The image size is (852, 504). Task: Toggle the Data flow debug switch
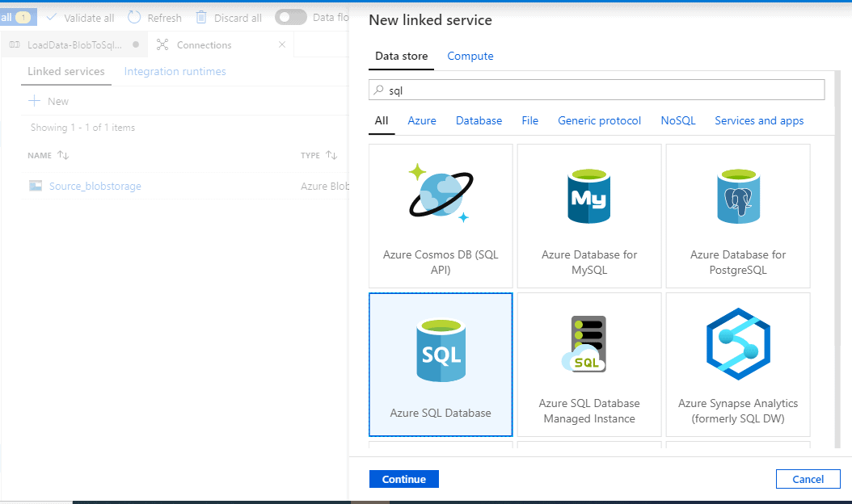pyautogui.click(x=291, y=18)
